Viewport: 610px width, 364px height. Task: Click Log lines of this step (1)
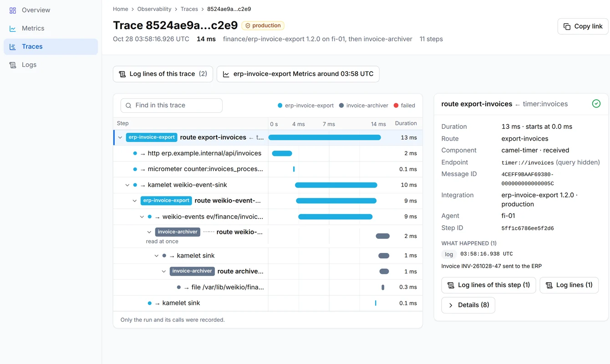[488, 285]
